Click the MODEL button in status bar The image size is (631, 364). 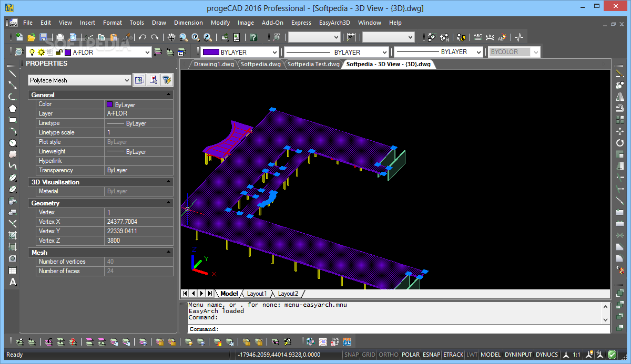(x=491, y=355)
